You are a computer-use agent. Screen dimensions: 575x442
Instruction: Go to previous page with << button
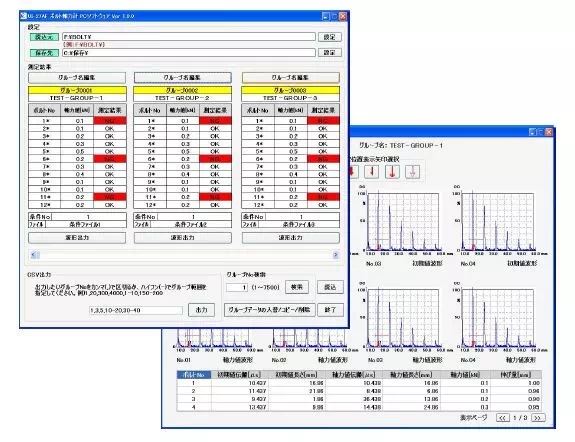tap(502, 417)
